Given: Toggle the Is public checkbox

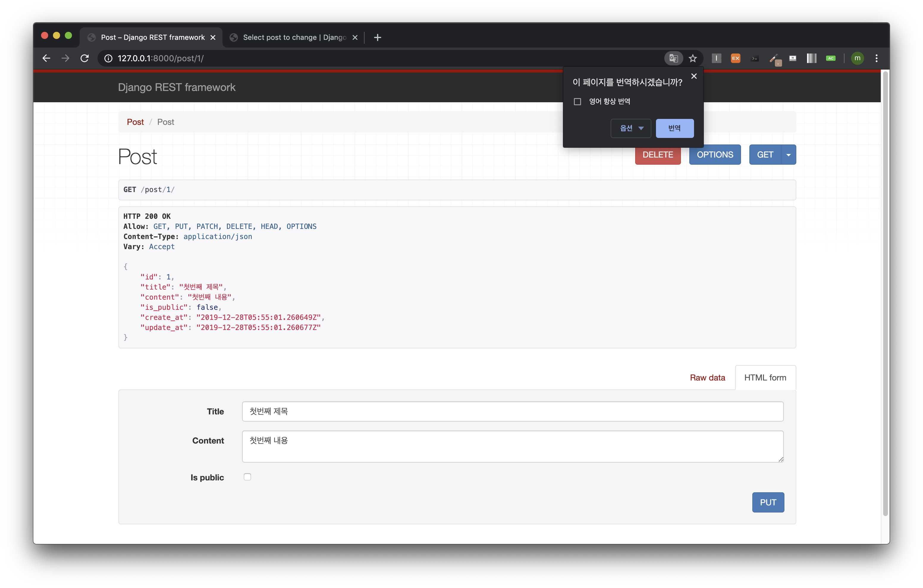Looking at the screenshot, I should [x=247, y=477].
